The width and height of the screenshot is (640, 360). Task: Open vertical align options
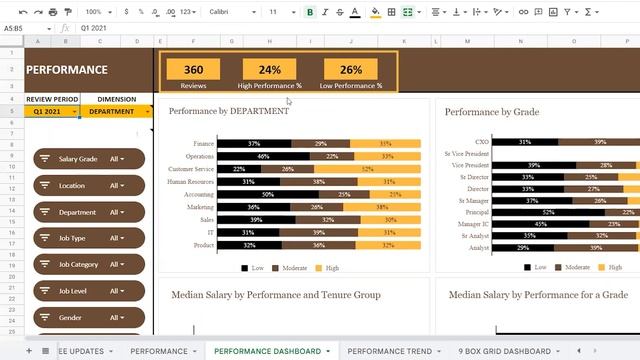459,12
